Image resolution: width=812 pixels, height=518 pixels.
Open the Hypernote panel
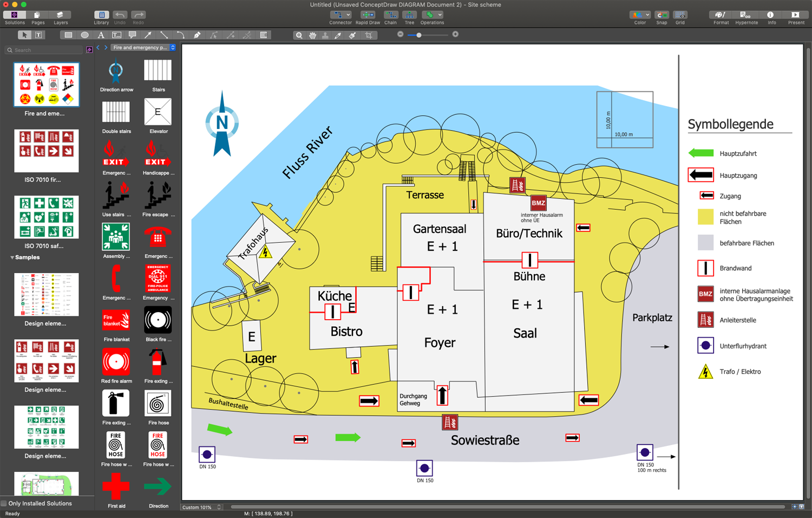746,17
